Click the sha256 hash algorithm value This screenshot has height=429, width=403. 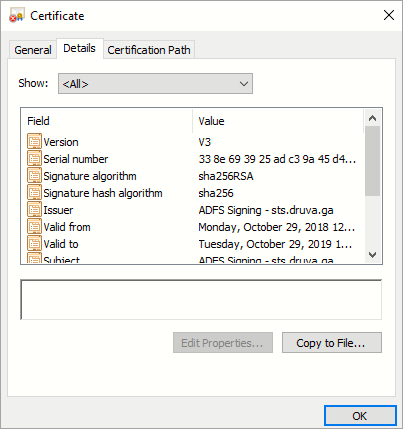point(216,193)
